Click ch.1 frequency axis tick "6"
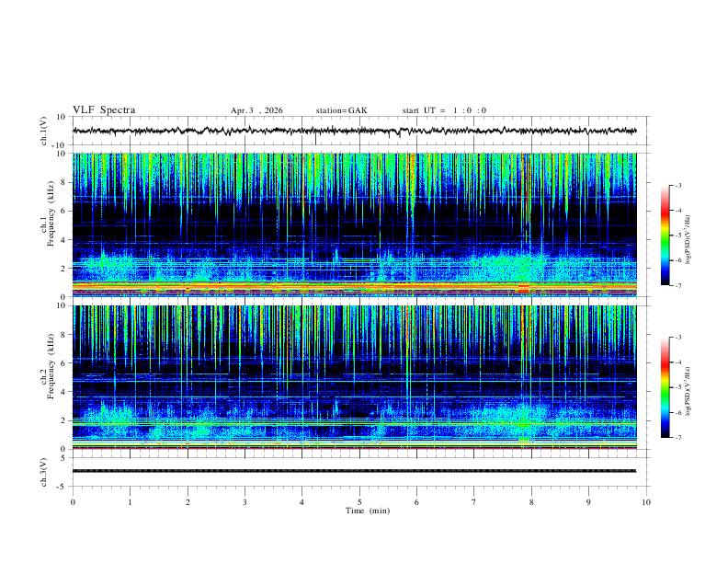 [x=63, y=211]
